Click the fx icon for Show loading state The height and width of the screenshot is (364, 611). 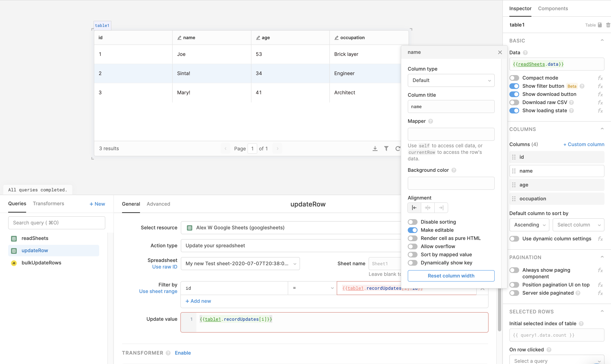600,111
